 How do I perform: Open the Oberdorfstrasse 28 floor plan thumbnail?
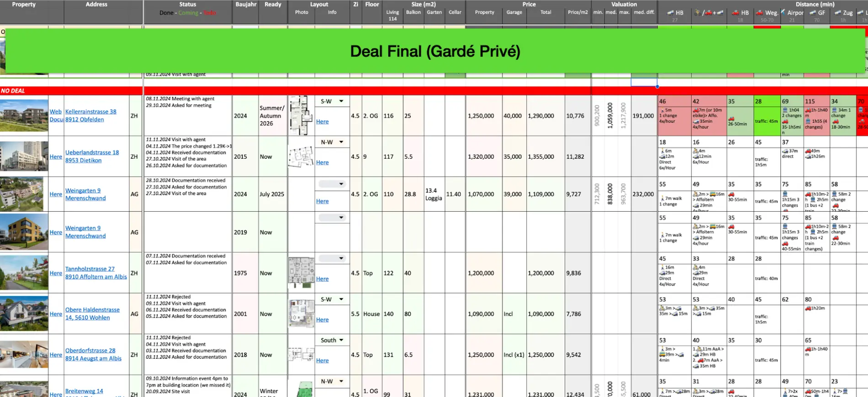pyautogui.click(x=301, y=355)
